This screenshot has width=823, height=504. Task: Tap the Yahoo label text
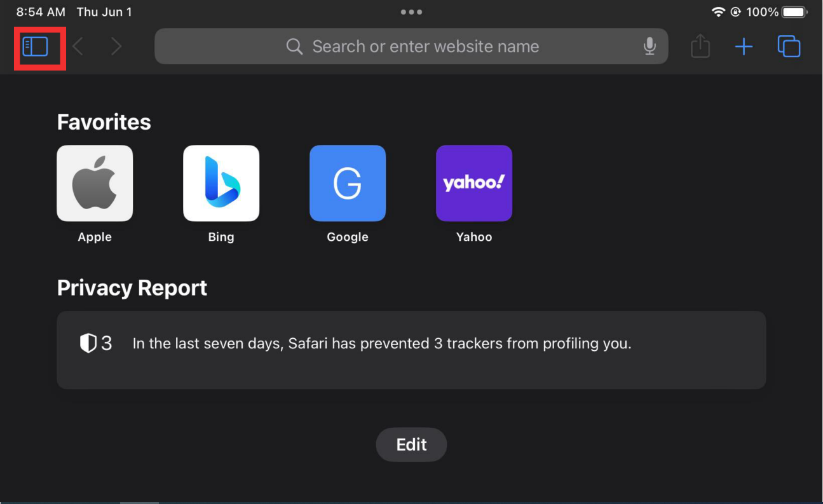tap(474, 237)
